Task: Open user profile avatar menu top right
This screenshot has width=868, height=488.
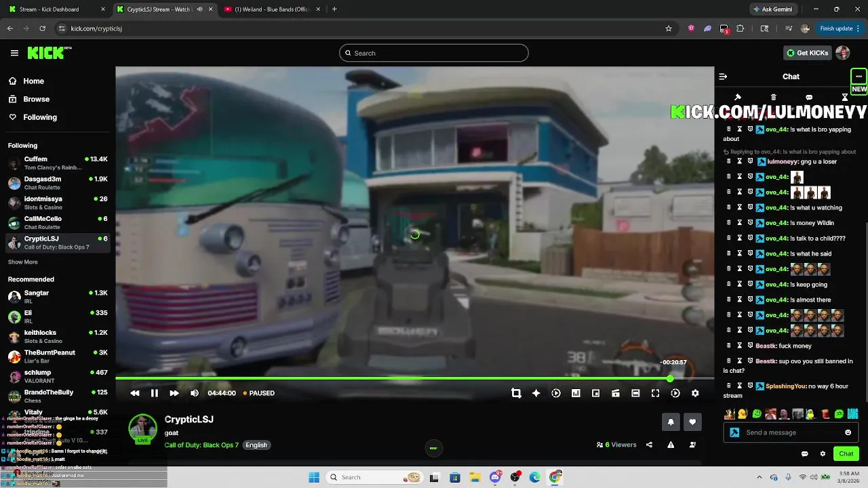Action: coord(843,53)
